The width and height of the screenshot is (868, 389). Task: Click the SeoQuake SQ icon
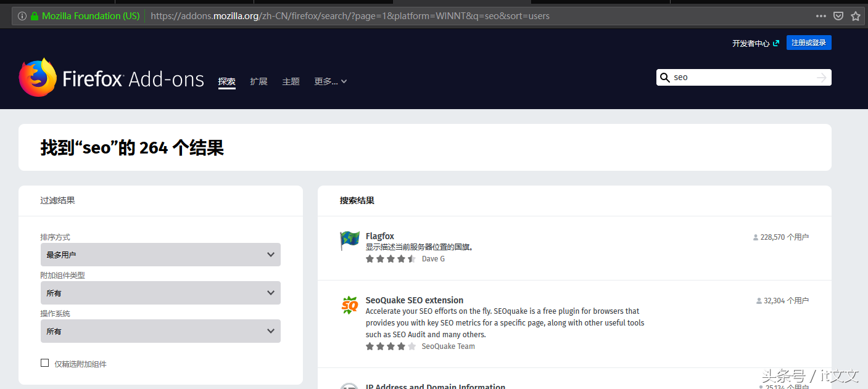pyautogui.click(x=350, y=305)
